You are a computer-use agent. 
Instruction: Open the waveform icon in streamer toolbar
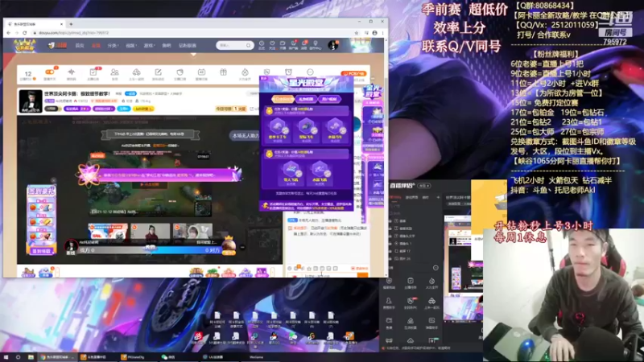coord(71,72)
